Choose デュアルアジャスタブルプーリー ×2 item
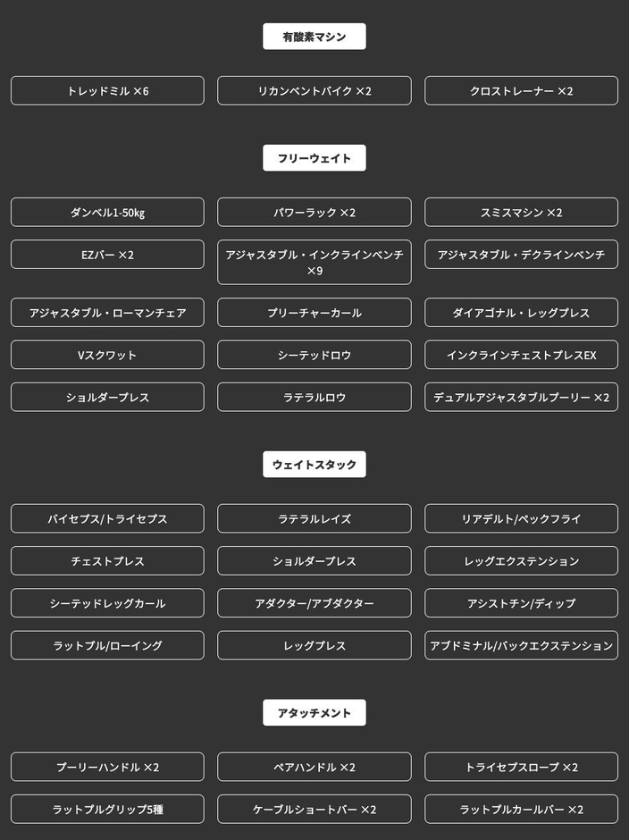 pyautogui.click(x=521, y=397)
